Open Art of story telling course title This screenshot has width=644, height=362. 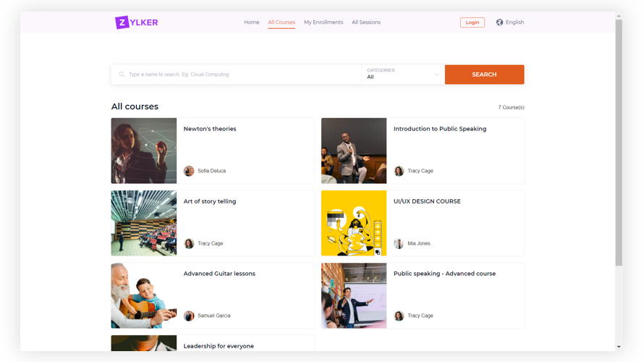[209, 201]
